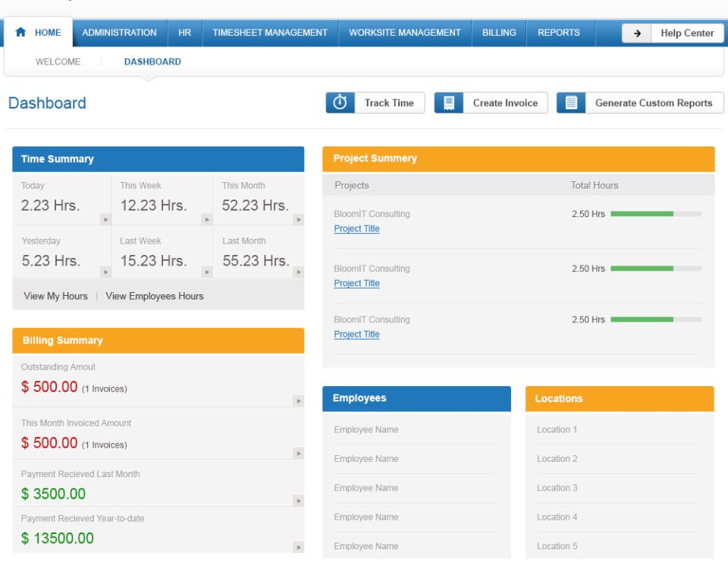This screenshot has height=569, width=728.
Task: Expand the Outstanding Amount details arrow
Action: tap(298, 401)
